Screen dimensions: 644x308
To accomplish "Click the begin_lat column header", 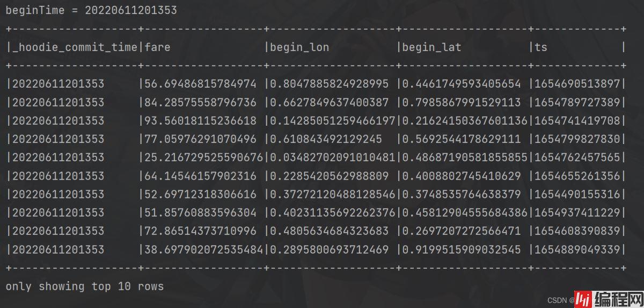I will point(431,47).
